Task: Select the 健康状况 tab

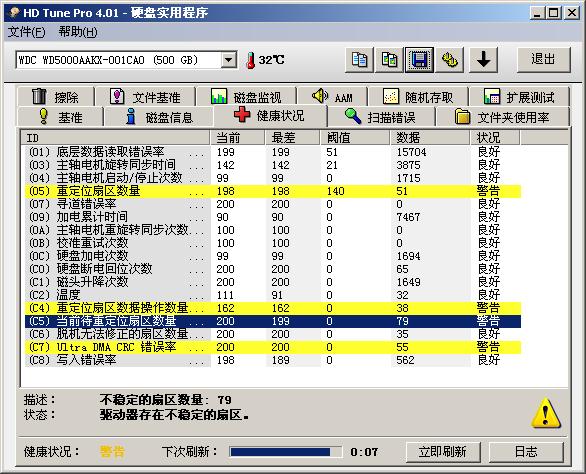Action: 270,115
